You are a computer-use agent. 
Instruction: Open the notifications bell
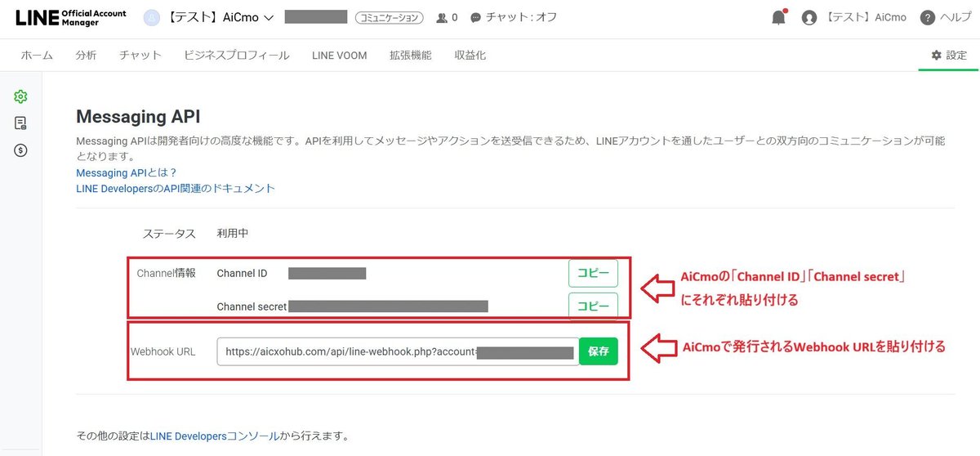(x=779, y=17)
